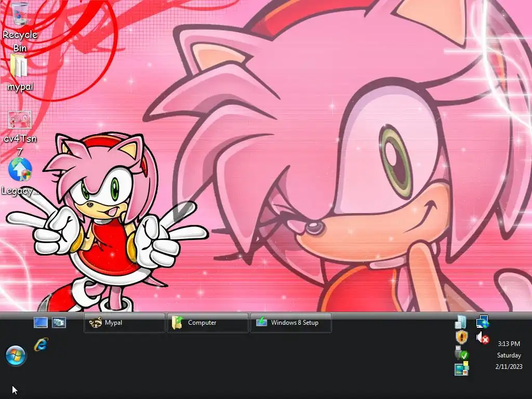Switch to Windows 8 Setup taskbar button

click(291, 323)
